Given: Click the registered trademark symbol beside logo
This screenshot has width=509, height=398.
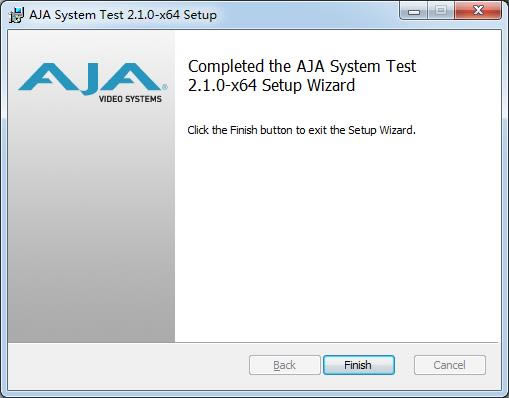Looking at the screenshot, I should pos(165,87).
